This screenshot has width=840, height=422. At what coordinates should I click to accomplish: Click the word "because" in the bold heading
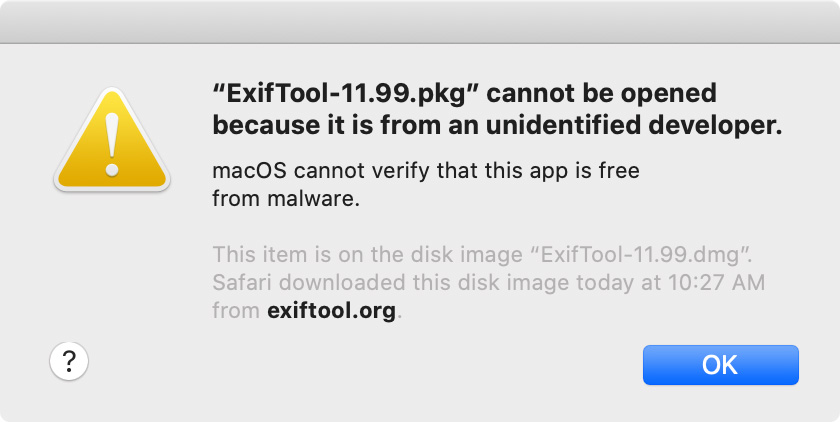(x=266, y=125)
